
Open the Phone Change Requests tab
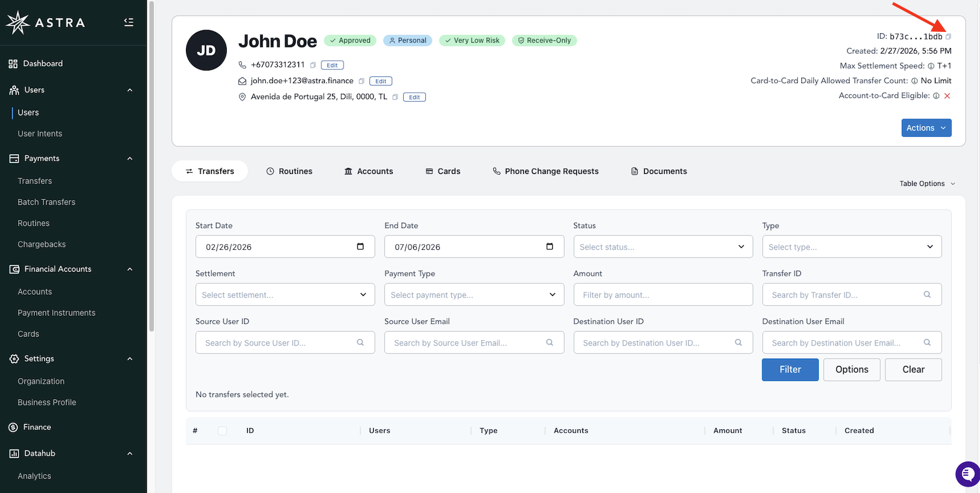tap(546, 172)
